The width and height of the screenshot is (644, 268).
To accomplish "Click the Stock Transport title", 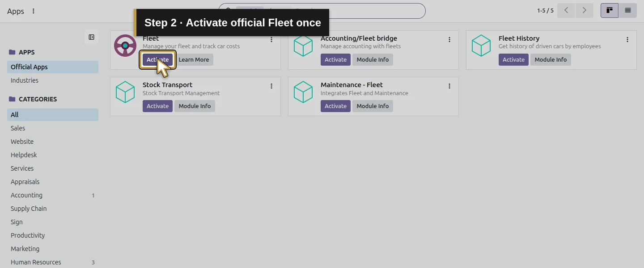I will coord(167,85).
